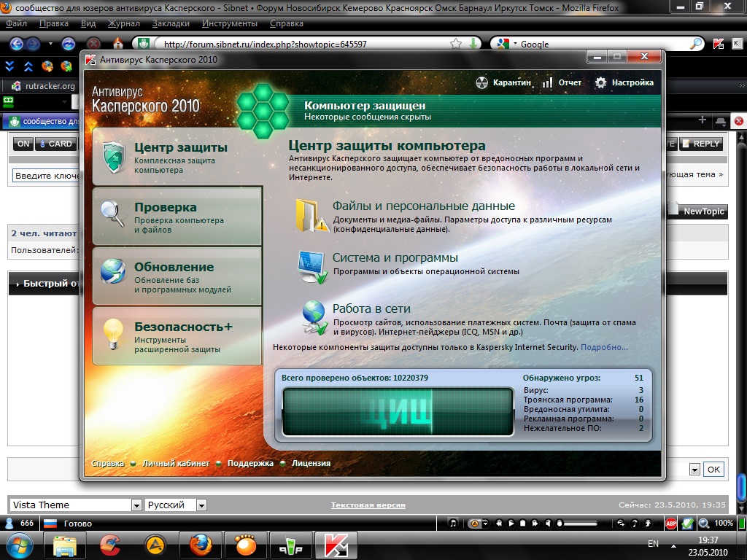Open QIP messenger from the taskbar
This screenshot has width=747, height=560.
(x=290, y=545)
